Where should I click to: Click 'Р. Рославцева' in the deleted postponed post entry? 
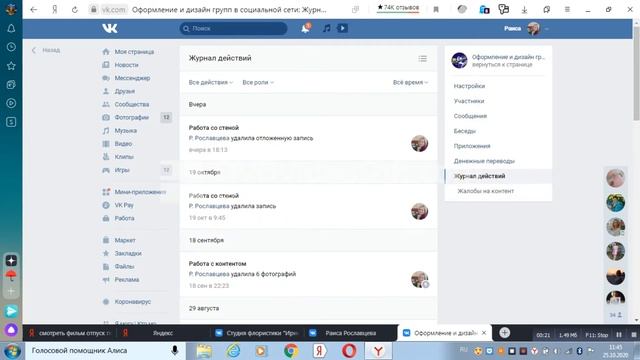tap(209, 138)
